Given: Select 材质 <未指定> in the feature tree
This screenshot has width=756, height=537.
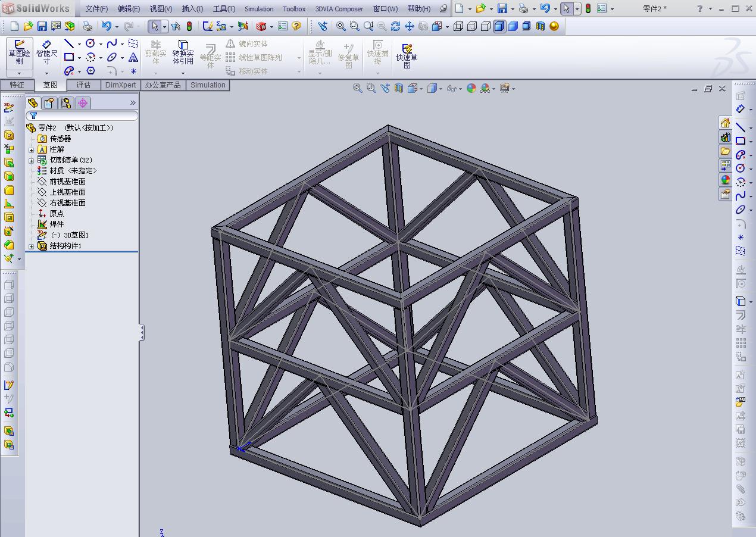Looking at the screenshot, I should [73, 171].
